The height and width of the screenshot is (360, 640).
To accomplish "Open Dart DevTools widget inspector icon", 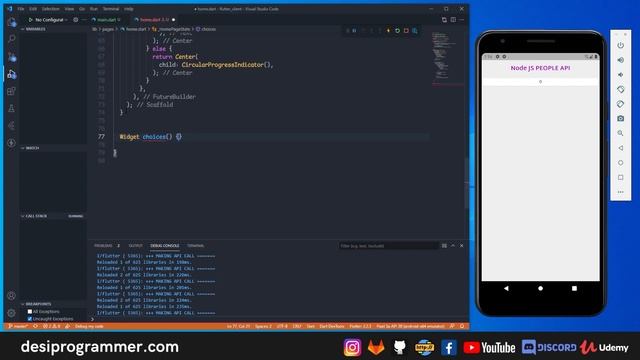I will point(415,31).
